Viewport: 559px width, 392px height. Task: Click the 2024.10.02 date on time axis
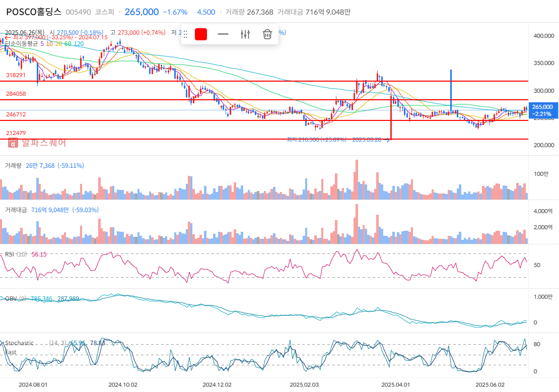(123, 385)
